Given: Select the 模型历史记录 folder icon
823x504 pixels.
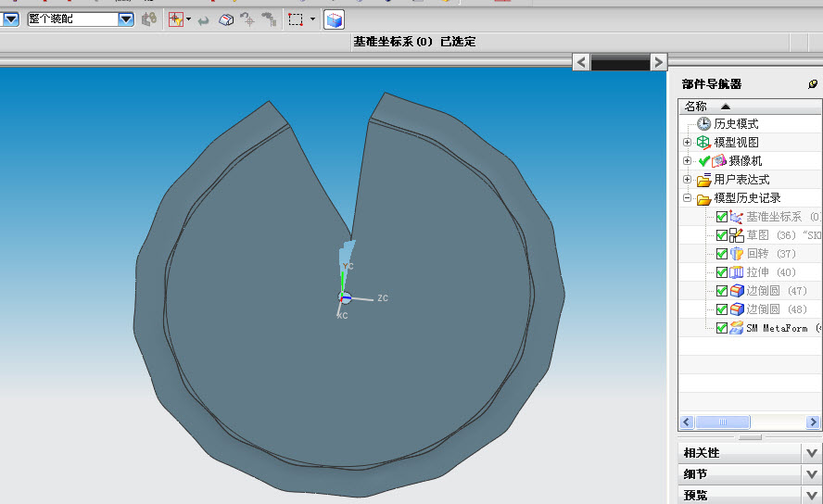Looking at the screenshot, I should tap(703, 199).
